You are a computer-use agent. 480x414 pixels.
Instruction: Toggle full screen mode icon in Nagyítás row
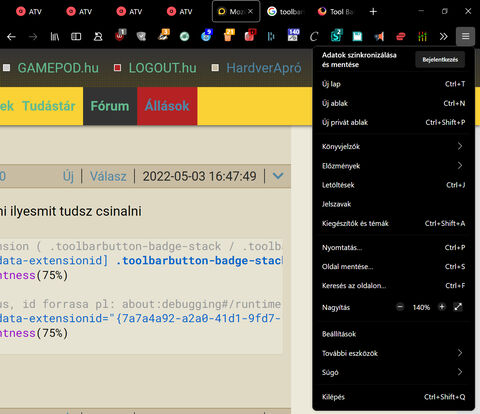click(x=458, y=307)
